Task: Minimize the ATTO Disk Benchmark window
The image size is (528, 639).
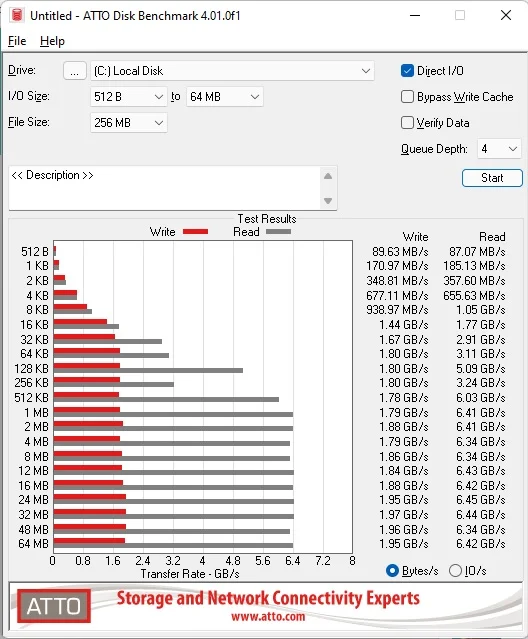Action: pyautogui.click(x=415, y=15)
